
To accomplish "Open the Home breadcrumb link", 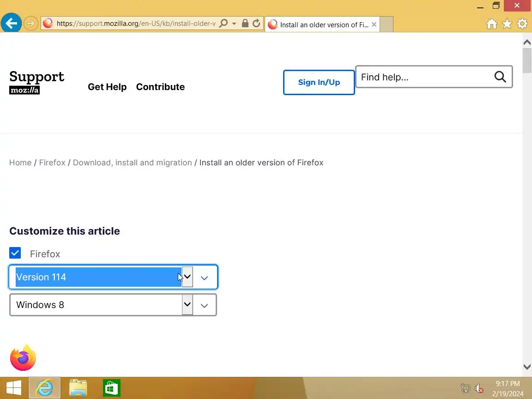I will [20, 163].
